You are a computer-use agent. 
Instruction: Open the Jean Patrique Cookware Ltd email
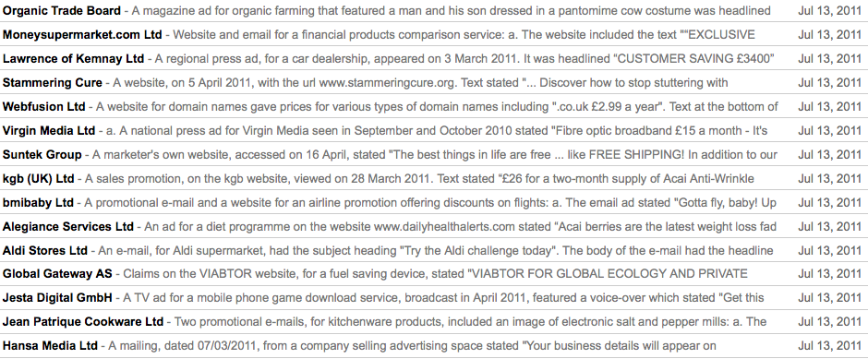pos(434,321)
